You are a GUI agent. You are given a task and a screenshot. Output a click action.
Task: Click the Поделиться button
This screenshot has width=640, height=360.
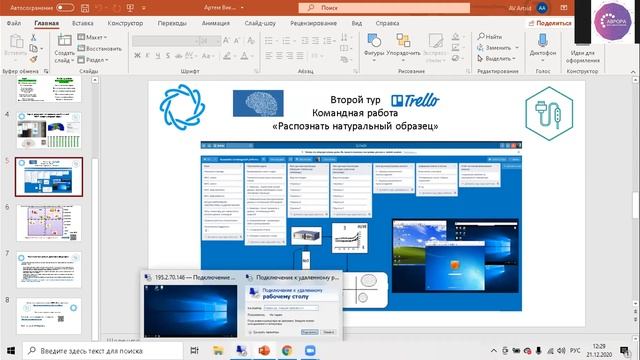point(550,23)
